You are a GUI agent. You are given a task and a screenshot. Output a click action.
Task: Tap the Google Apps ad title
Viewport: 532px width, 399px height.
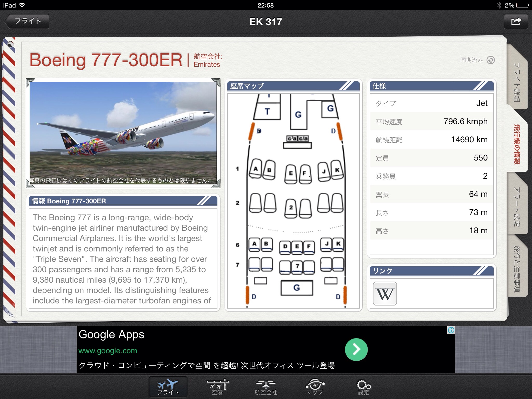click(111, 335)
